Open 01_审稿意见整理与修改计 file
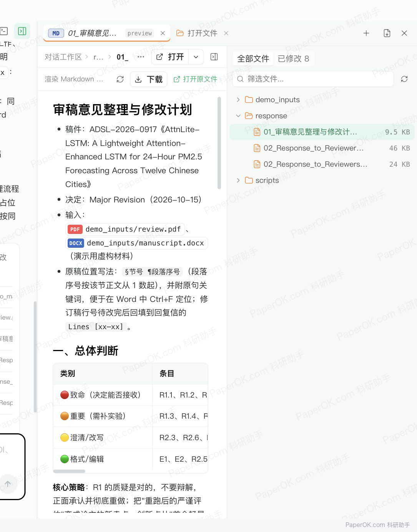Viewport: 417px width, 532px height. [x=322, y=132]
